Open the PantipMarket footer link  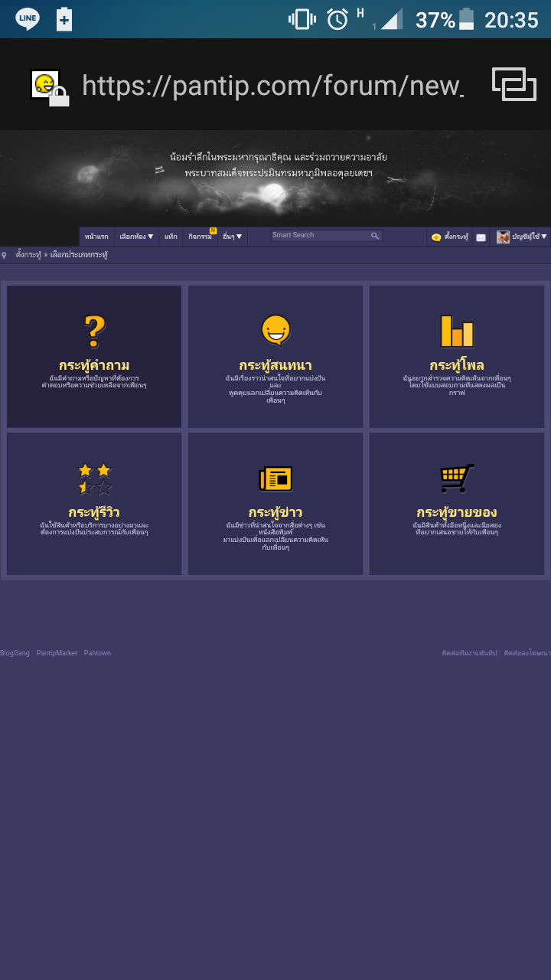click(57, 653)
